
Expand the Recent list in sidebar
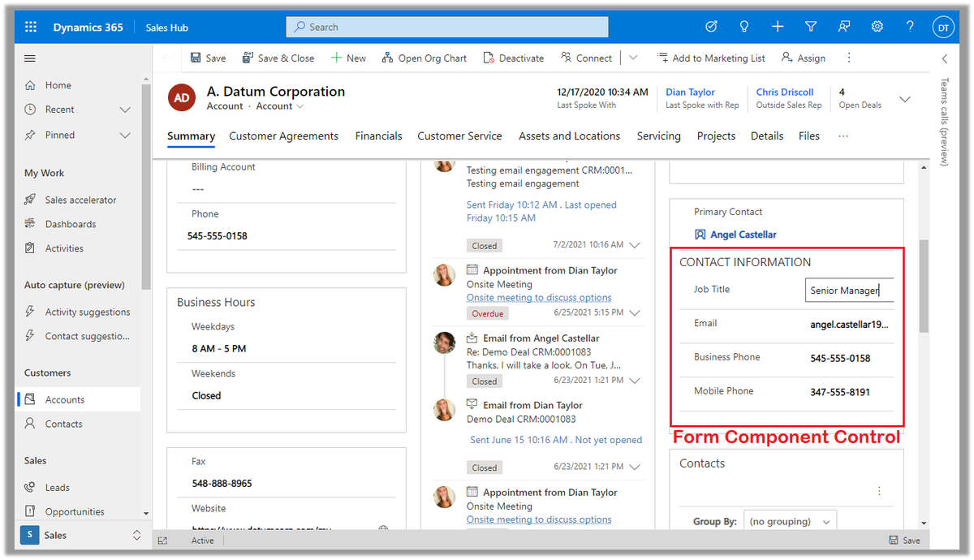tap(125, 110)
